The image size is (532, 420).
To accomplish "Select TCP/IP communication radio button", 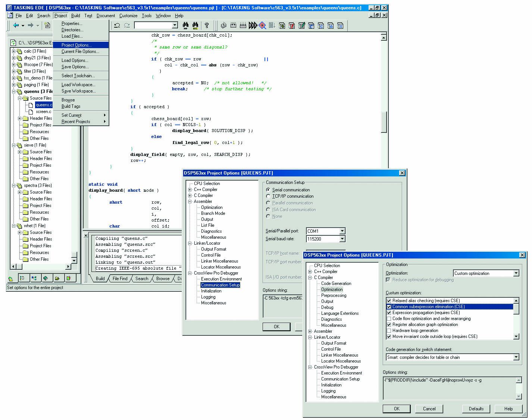I will [268, 196].
